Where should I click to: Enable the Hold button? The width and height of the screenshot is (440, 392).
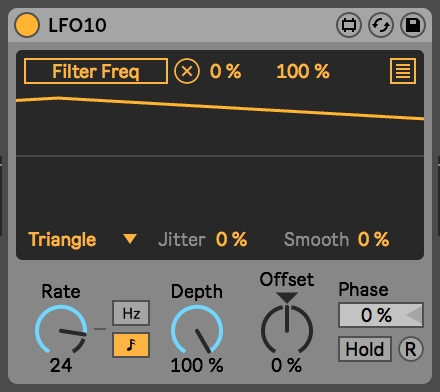pos(365,349)
